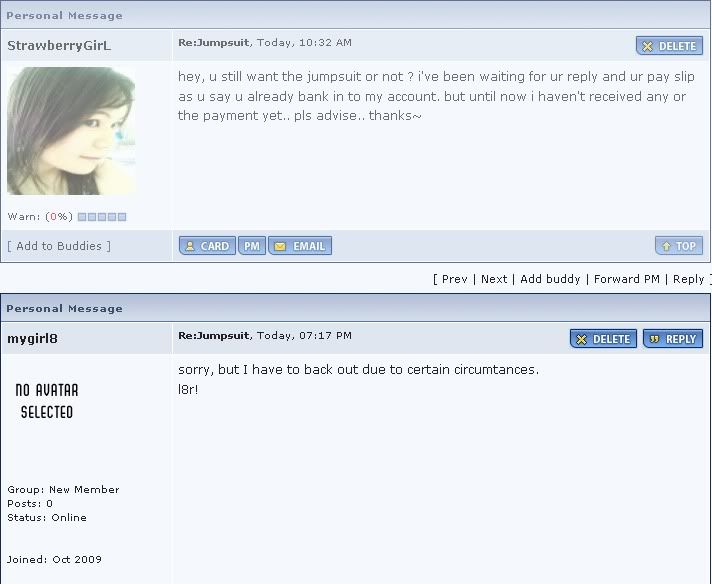The width and height of the screenshot is (712, 584).
Task: Click the person icon on CARD button
Action: click(190, 246)
